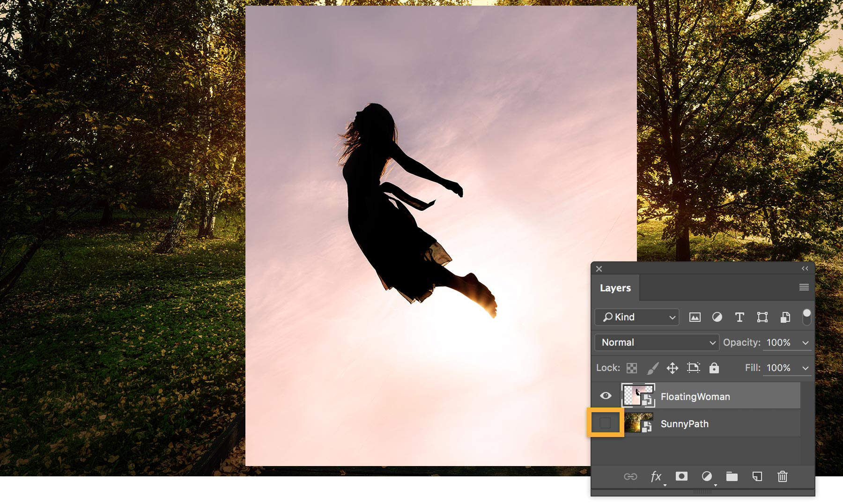Image resolution: width=843 pixels, height=504 pixels.
Task: Filter layers by smart objects icon
Action: (784, 317)
